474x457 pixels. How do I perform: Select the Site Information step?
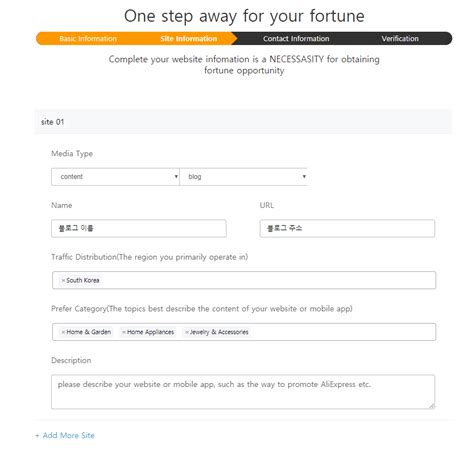point(189,39)
